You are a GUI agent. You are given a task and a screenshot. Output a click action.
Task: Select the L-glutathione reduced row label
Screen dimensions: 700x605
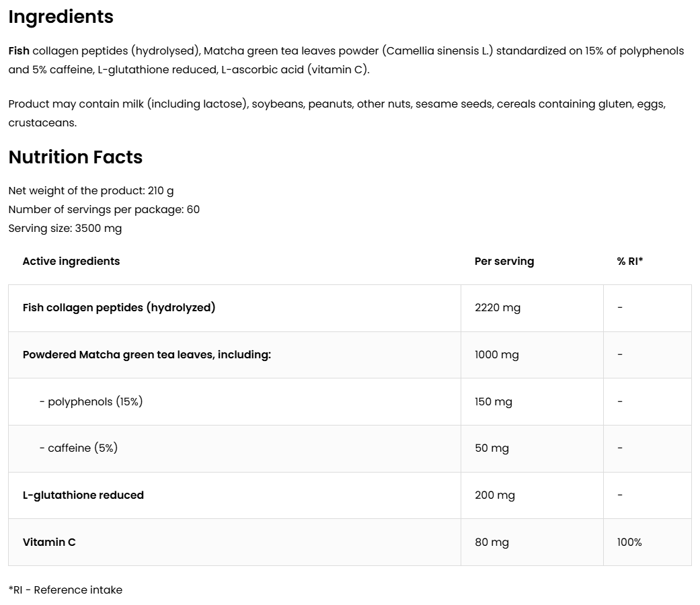[x=83, y=495]
